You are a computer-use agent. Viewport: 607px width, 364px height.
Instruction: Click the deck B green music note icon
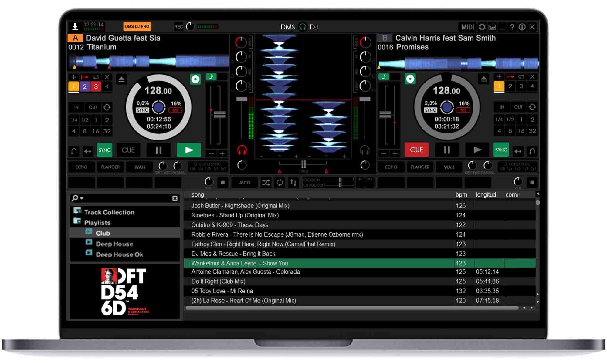coord(384,77)
